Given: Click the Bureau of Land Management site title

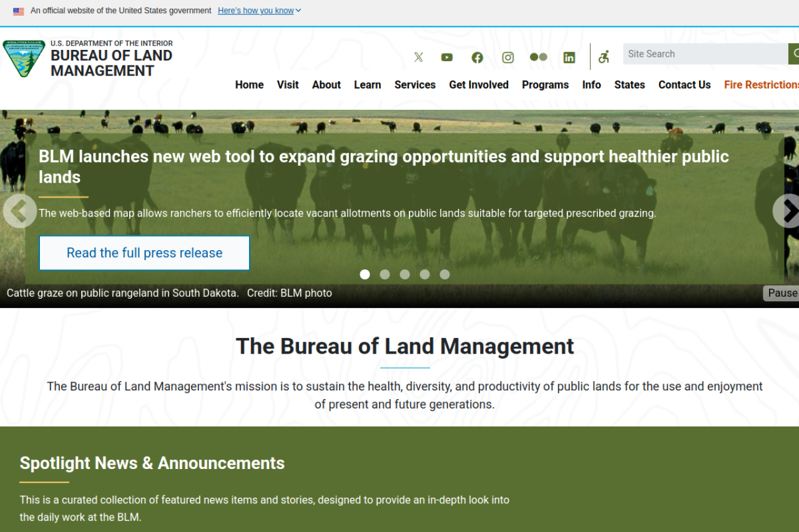Looking at the screenshot, I should click(x=112, y=63).
